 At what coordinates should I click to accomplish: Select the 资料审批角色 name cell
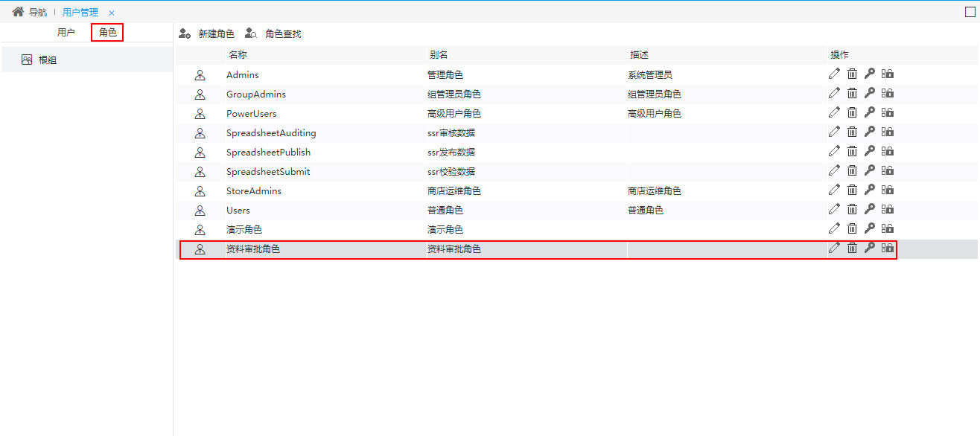[x=253, y=249]
